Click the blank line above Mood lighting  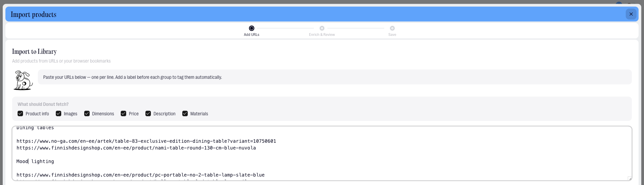tap(321, 155)
